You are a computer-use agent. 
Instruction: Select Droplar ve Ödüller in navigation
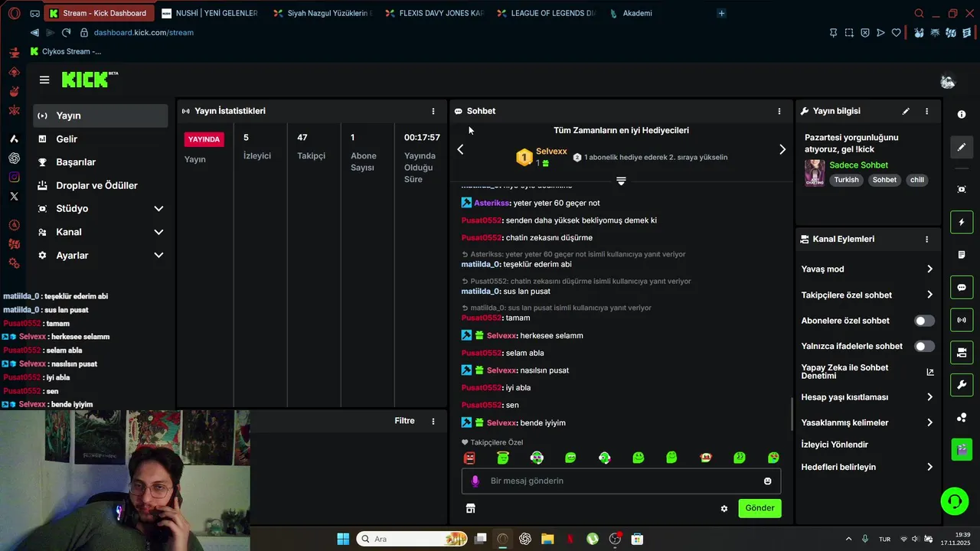tap(100, 185)
